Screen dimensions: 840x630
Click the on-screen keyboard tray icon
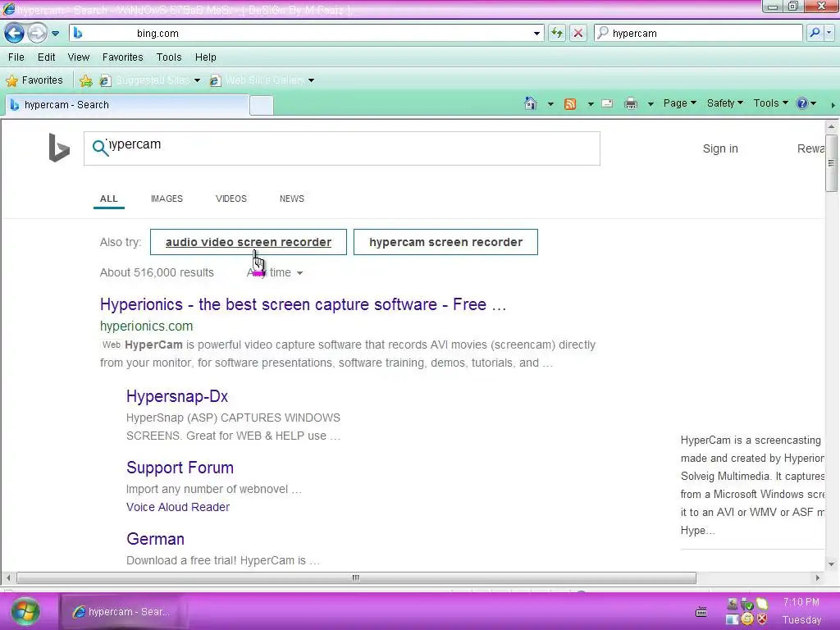(701, 612)
